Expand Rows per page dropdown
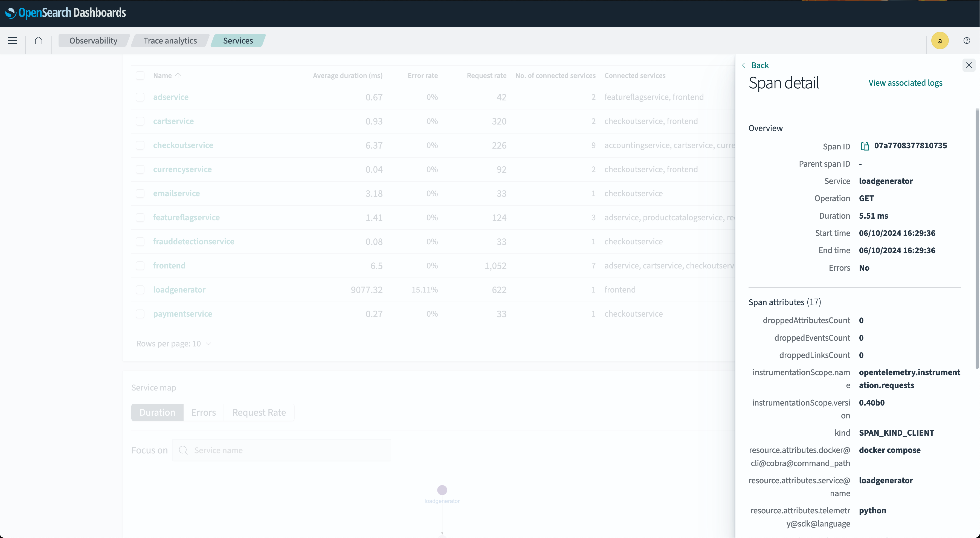 (x=173, y=344)
